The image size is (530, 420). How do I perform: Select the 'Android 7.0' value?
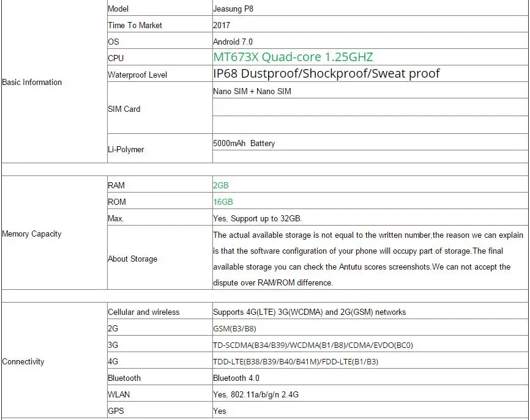click(x=233, y=42)
